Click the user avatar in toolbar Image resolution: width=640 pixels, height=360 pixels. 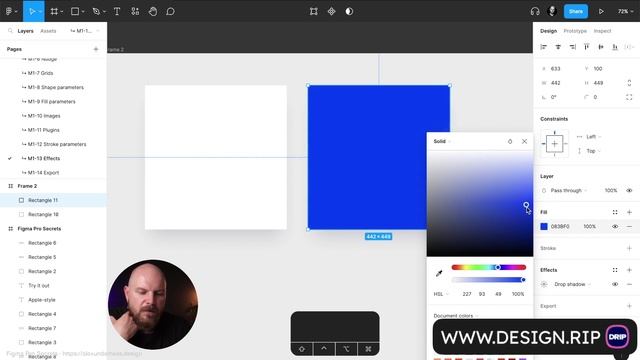coord(552,11)
